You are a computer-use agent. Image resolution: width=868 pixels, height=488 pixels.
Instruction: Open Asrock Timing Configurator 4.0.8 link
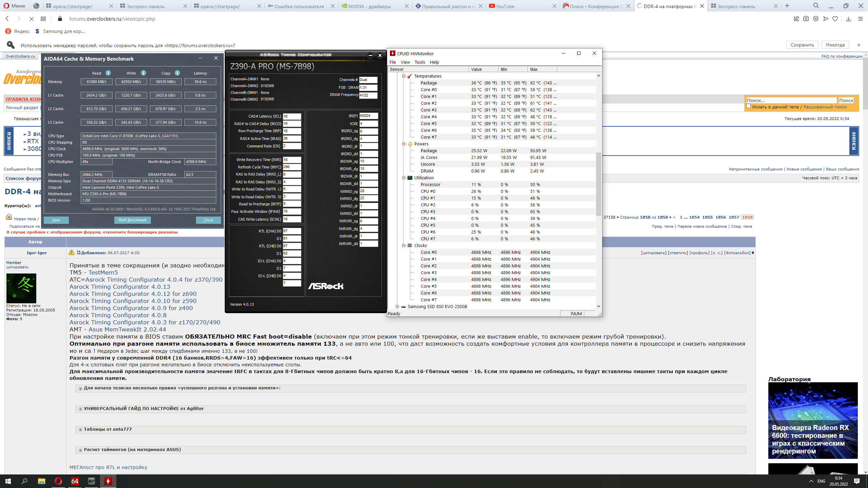pos(118,315)
